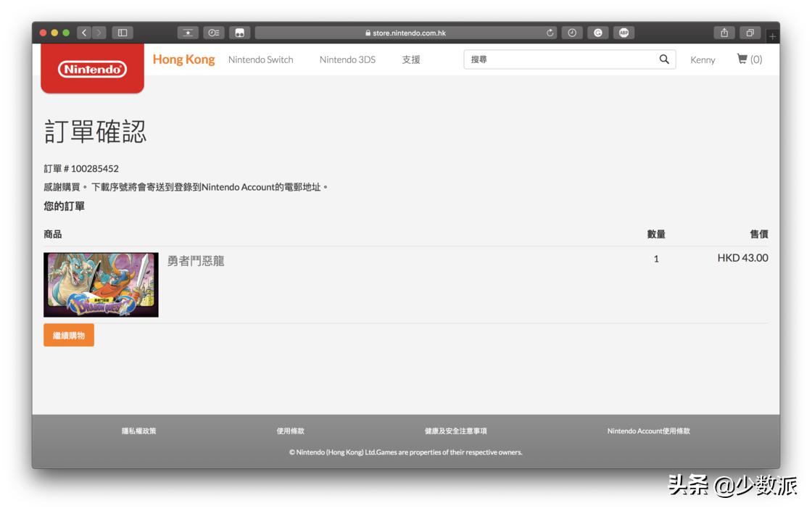Click the 勇者鬥惡龍 game thumbnail
Viewport: 812px width, 511px height.
100,284
